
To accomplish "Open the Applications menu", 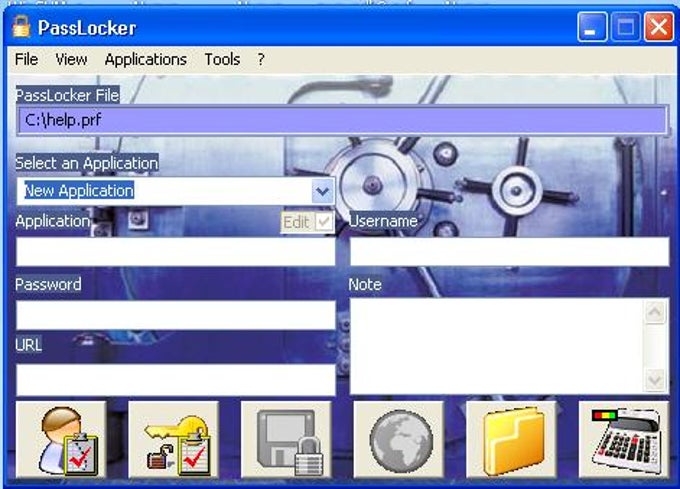I will coord(146,59).
